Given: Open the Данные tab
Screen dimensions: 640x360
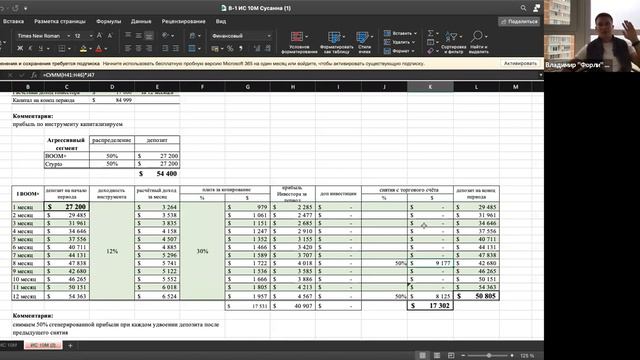Looking at the screenshot, I should coord(141,21).
